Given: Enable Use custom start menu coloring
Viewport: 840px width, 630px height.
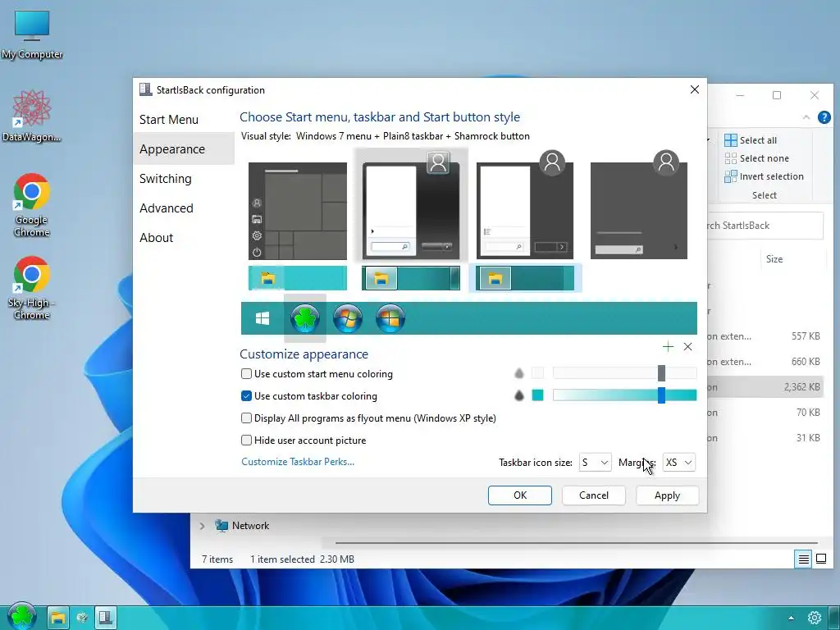Looking at the screenshot, I should (246, 373).
